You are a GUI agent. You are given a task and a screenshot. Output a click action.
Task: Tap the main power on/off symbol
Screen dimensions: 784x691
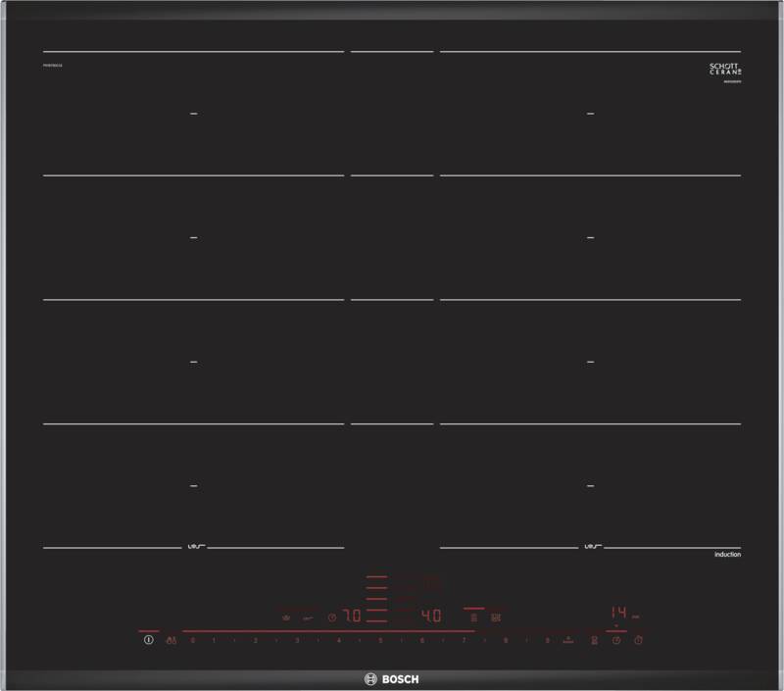149,639
